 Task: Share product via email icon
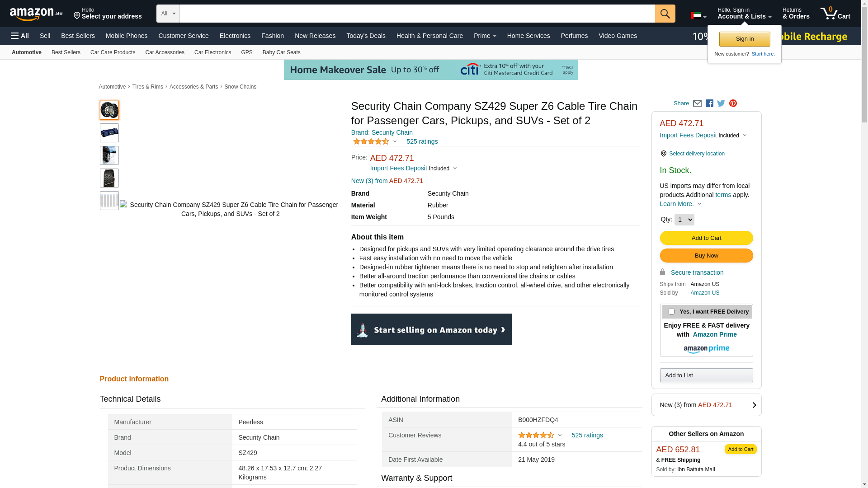click(x=697, y=103)
